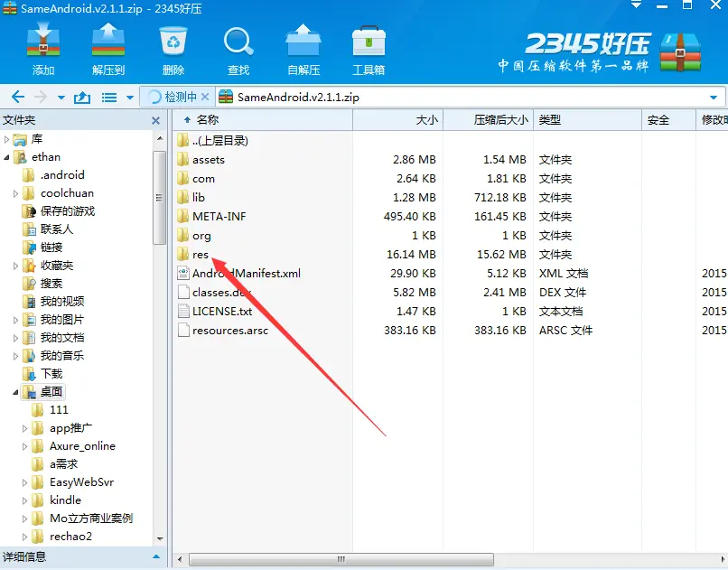Sort by 大小 column header
This screenshot has width=728, height=570.
coord(398,120)
